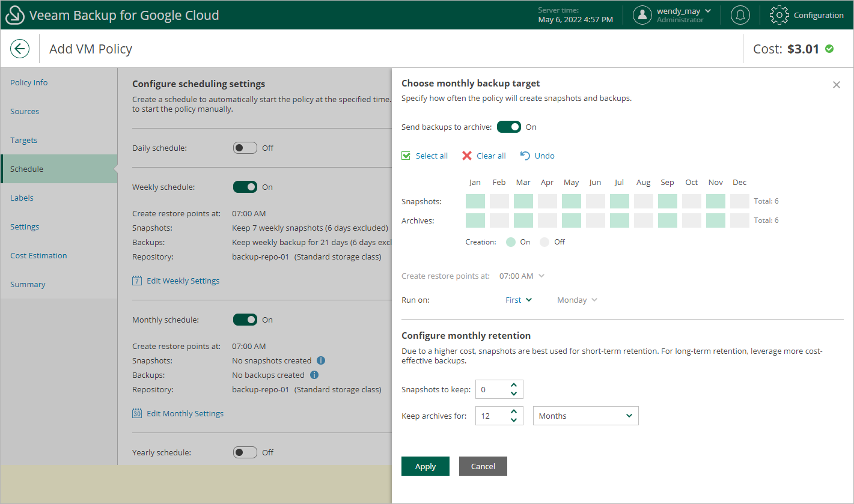Toggle October archives cell

[692, 220]
